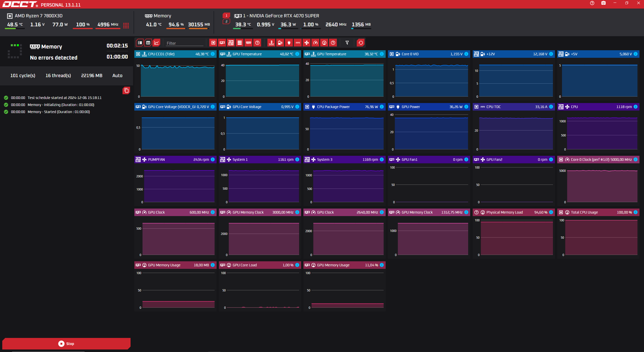Open info for the CPU CCD1 (Tdie) graph
This screenshot has height=352, width=644.
[213, 54]
